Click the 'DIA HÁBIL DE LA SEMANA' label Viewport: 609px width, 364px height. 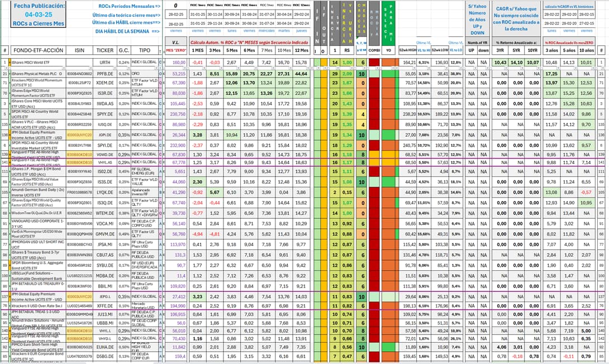coord(128,31)
